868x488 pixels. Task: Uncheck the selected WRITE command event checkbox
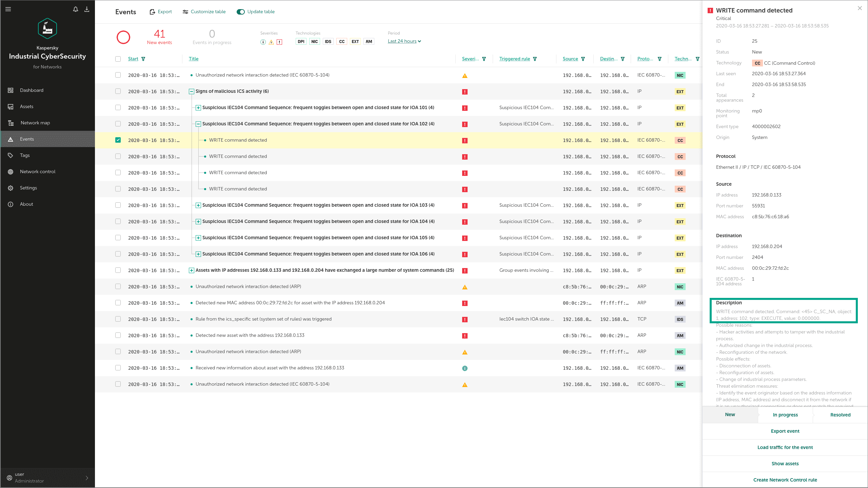coord(118,140)
